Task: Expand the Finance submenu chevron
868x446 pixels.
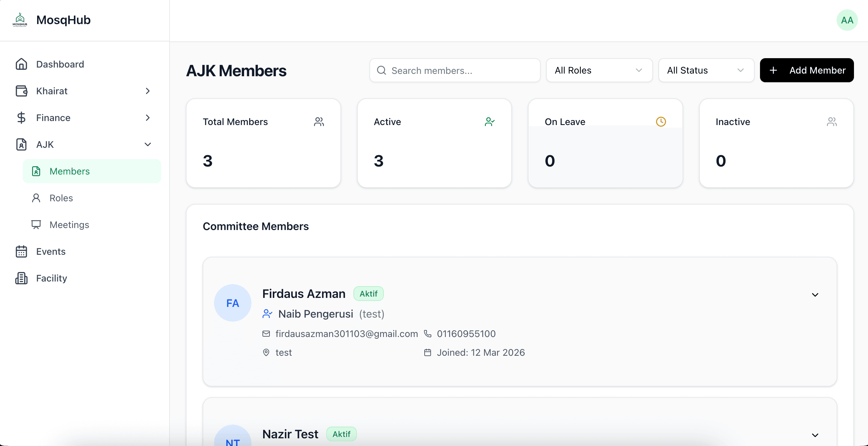Action: click(x=147, y=118)
